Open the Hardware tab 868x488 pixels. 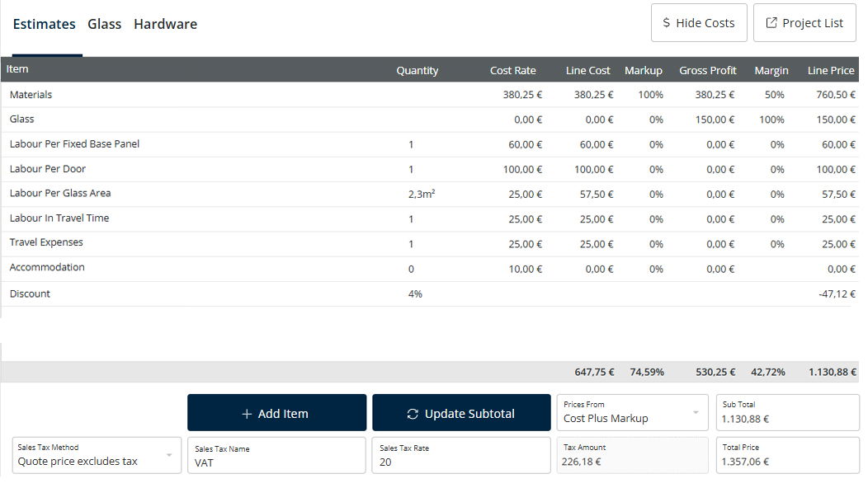click(x=165, y=24)
